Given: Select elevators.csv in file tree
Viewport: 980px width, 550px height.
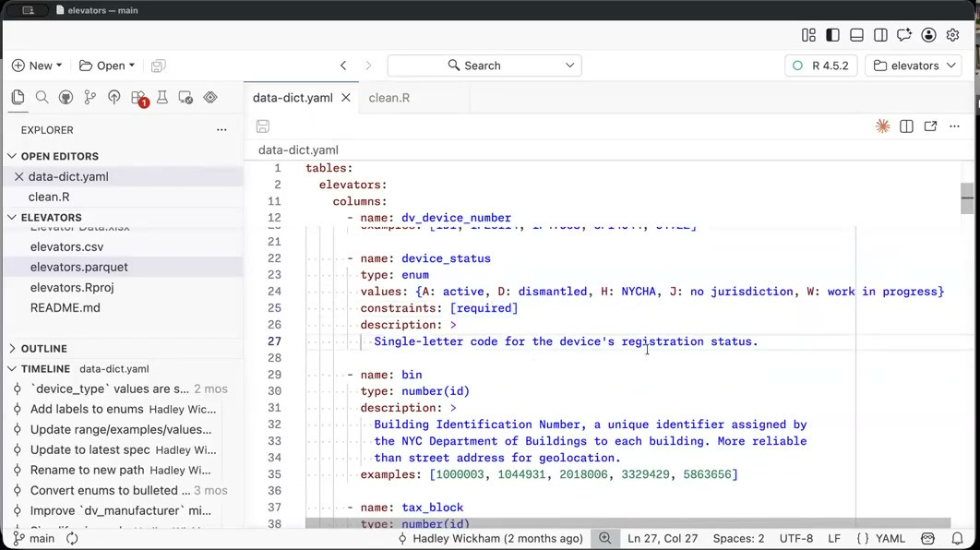Looking at the screenshot, I should (x=66, y=247).
